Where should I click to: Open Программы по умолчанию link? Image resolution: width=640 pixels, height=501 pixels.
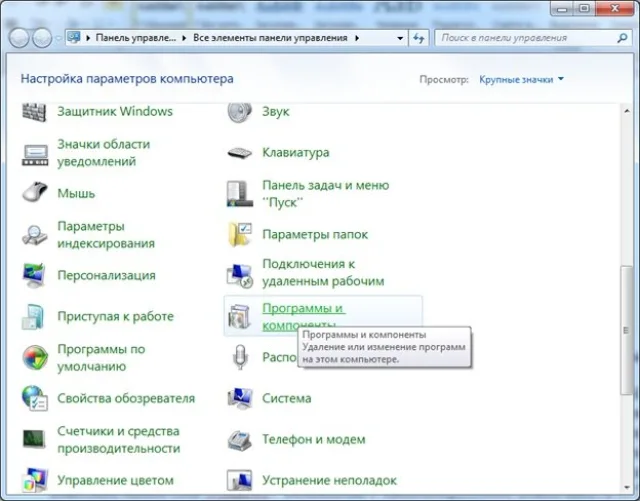101,358
